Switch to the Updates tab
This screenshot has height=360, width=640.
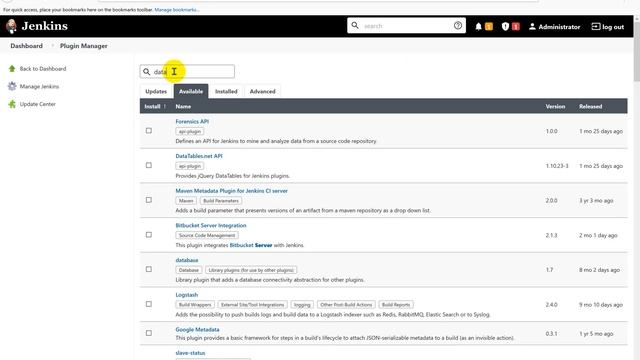point(156,91)
